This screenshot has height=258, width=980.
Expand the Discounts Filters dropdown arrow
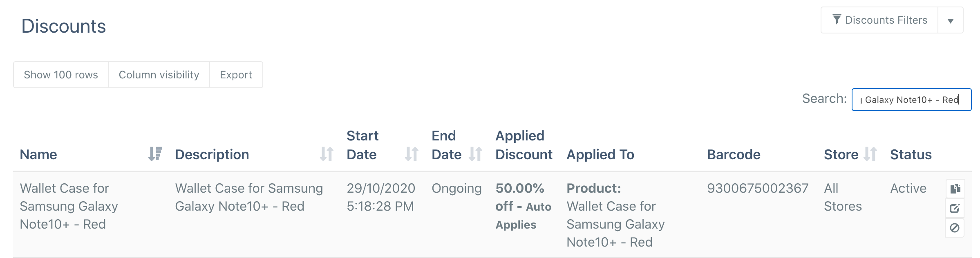951,20
